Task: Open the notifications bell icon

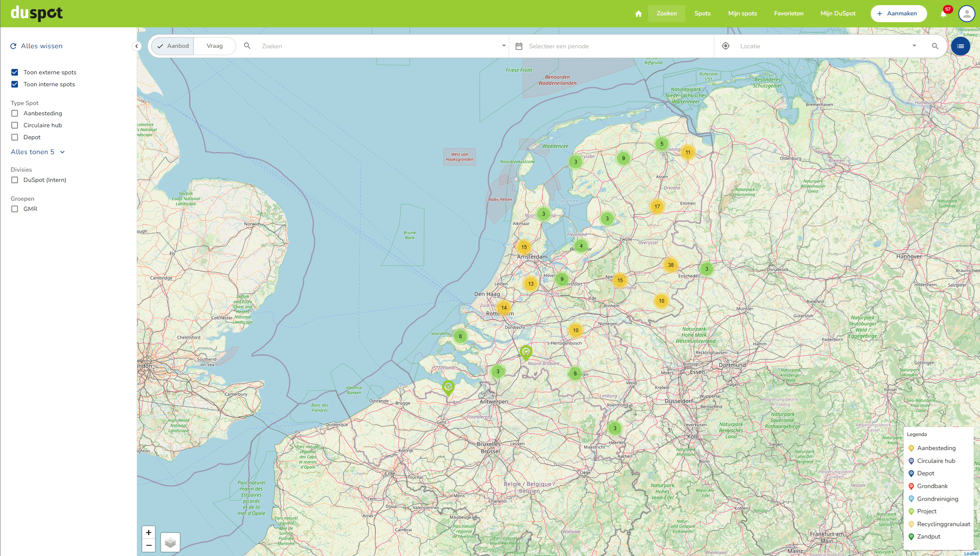Action: click(943, 14)
